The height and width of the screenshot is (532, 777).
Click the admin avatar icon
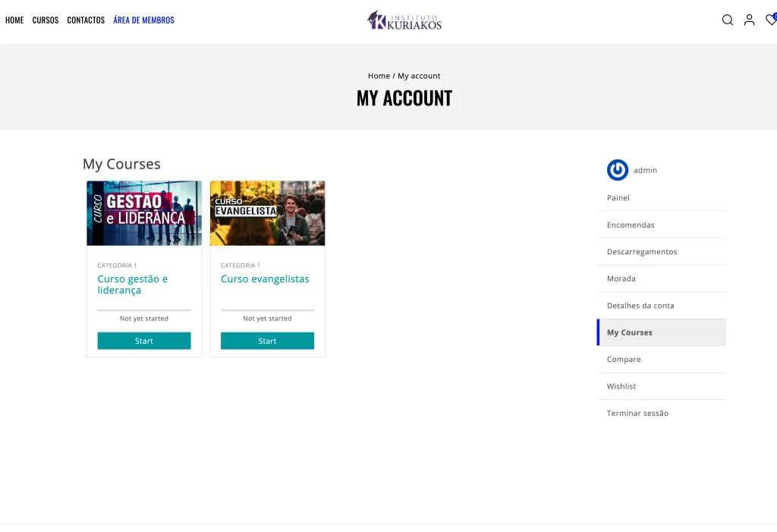tap(618, 170)
